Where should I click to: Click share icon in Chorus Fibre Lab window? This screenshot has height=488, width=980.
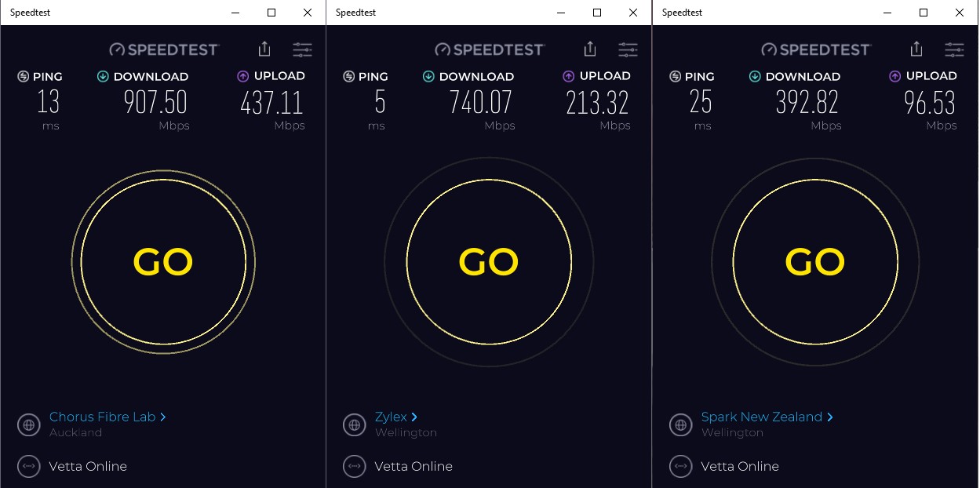click(264, 49)
